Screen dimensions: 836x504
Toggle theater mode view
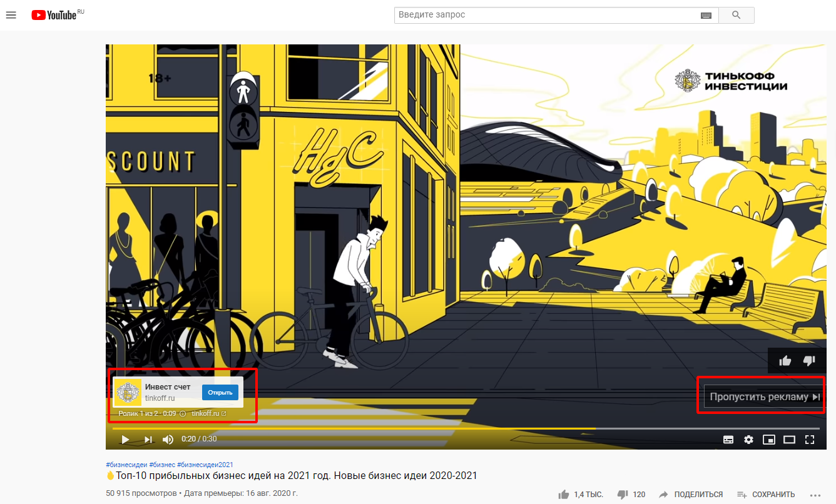tap(789, 440)
